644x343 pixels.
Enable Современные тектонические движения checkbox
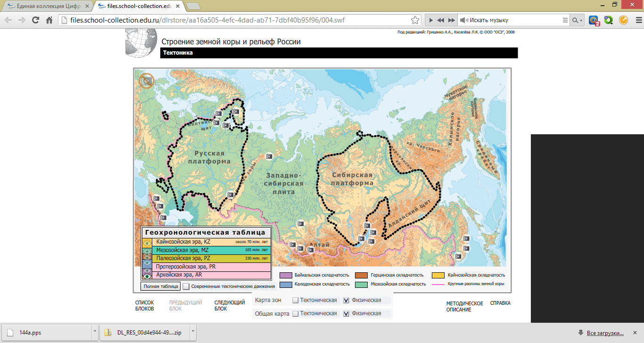[x=186, y=286]
